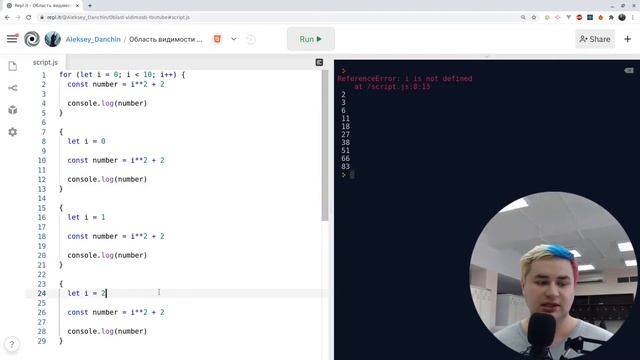Screen dimensions: 640x360
Task: Click the Replit spiral logo
Action: (x=32, y=39)
